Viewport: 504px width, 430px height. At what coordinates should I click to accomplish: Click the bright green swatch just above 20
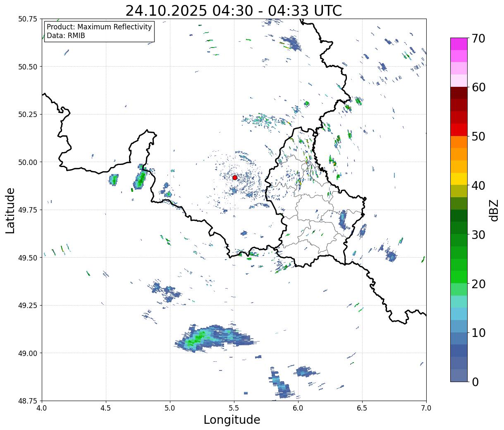tap(459, 277)
